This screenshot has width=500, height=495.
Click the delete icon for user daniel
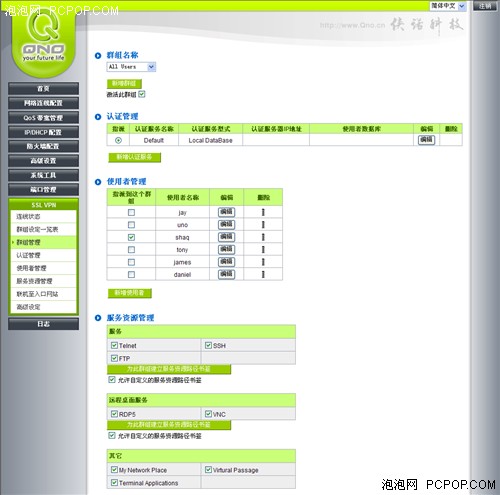point(263,274)
